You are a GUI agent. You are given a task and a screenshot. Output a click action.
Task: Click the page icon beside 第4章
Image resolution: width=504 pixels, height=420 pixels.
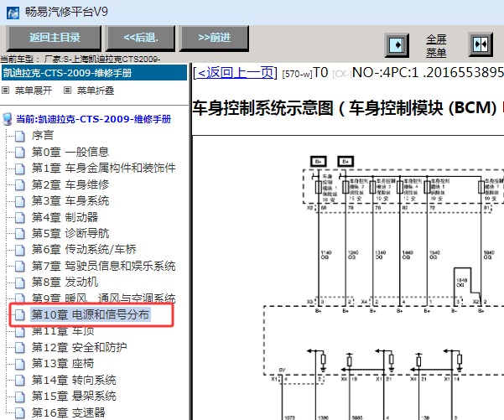[x=20, y=218]
